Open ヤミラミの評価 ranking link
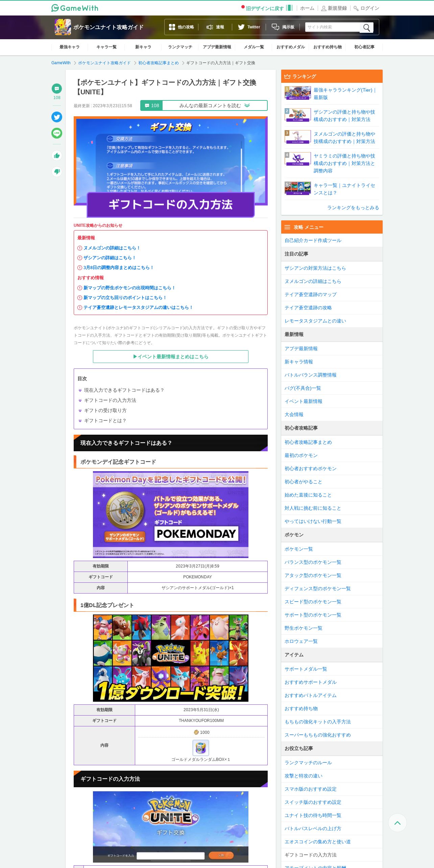The height and width of the screenshot is (868, 434). tap(344, 163)
